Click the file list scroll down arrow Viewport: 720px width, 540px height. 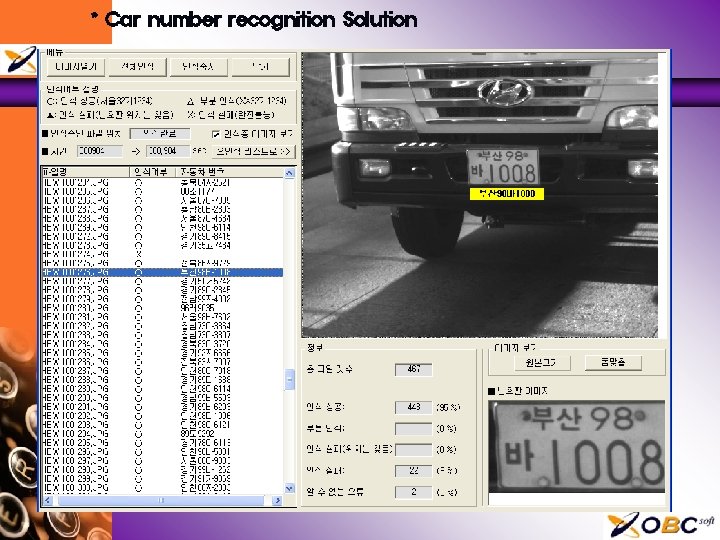pos(290,489)
